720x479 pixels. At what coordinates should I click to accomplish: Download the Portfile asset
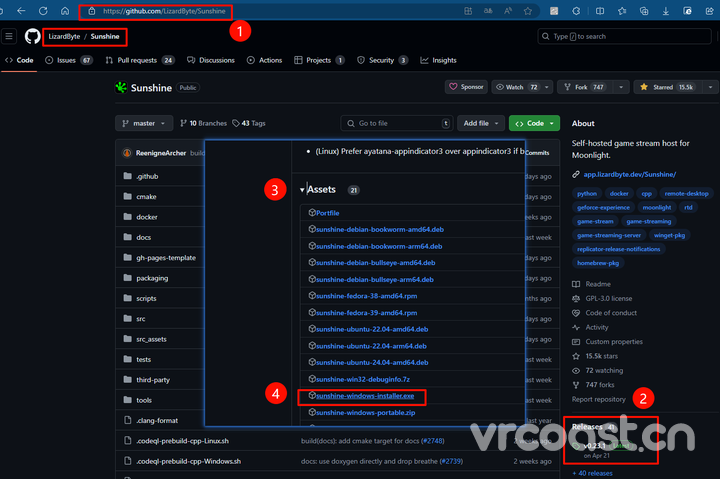(x=327, y=213)
